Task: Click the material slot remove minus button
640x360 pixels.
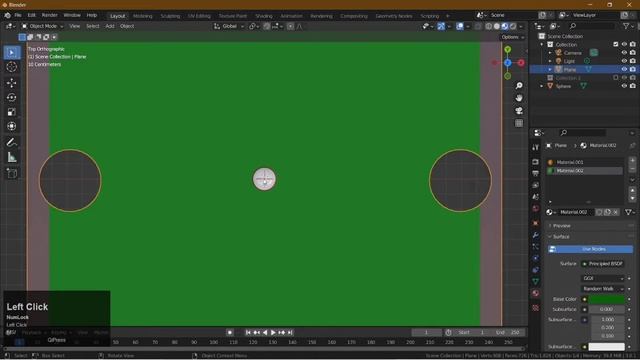Action: point(632,169)
